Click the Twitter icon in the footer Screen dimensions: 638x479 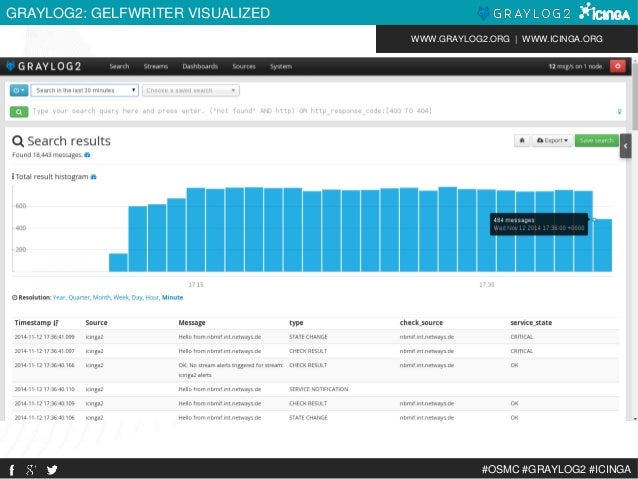click(x=52, y=470)
